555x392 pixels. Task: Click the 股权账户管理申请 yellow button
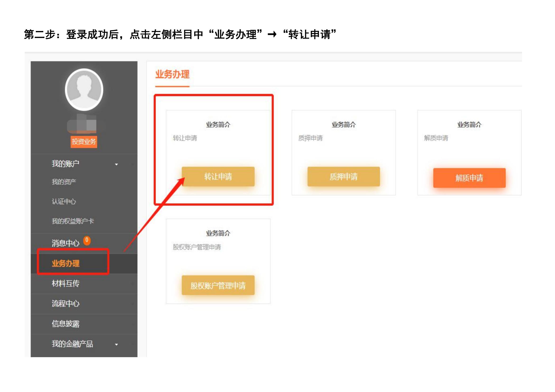[x=218, y=285]
